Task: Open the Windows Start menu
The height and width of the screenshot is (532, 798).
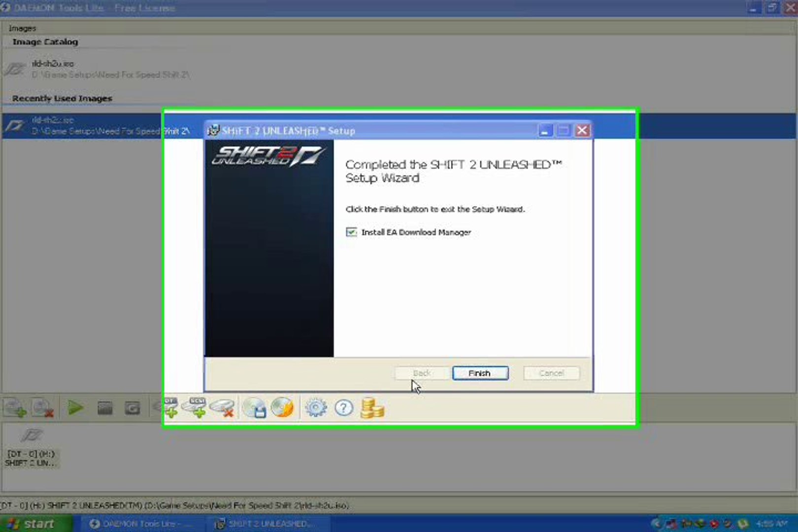Action: [x=36, y=523]
